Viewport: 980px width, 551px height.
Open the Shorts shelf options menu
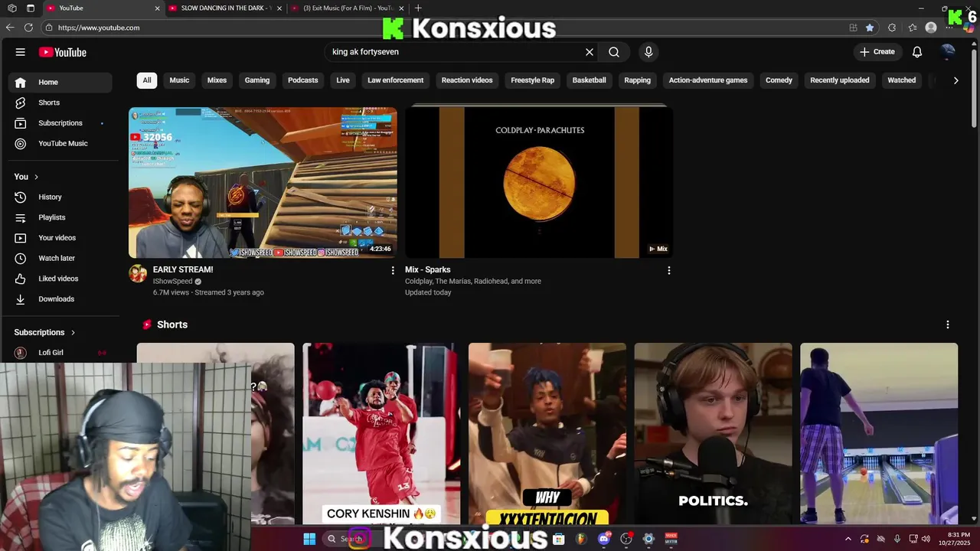948,324
